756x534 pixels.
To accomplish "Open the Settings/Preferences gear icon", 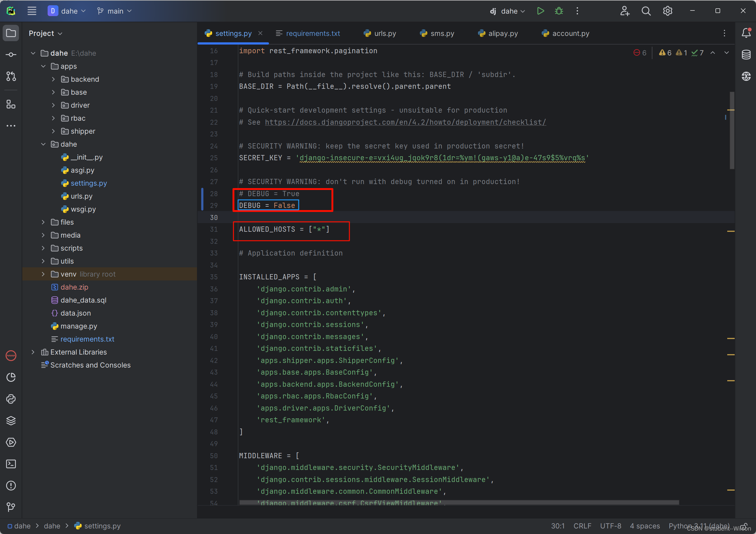I will point(668,11).
